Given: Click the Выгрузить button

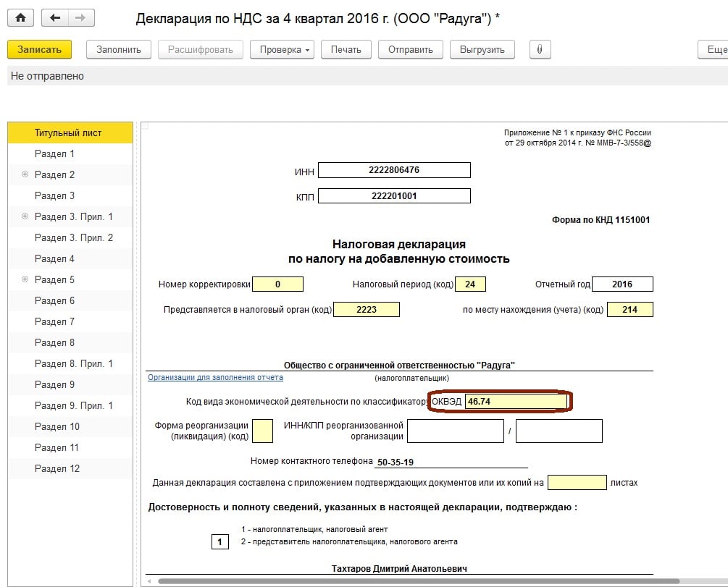Looking at the screenshot, I should click(x=482, y=49).
